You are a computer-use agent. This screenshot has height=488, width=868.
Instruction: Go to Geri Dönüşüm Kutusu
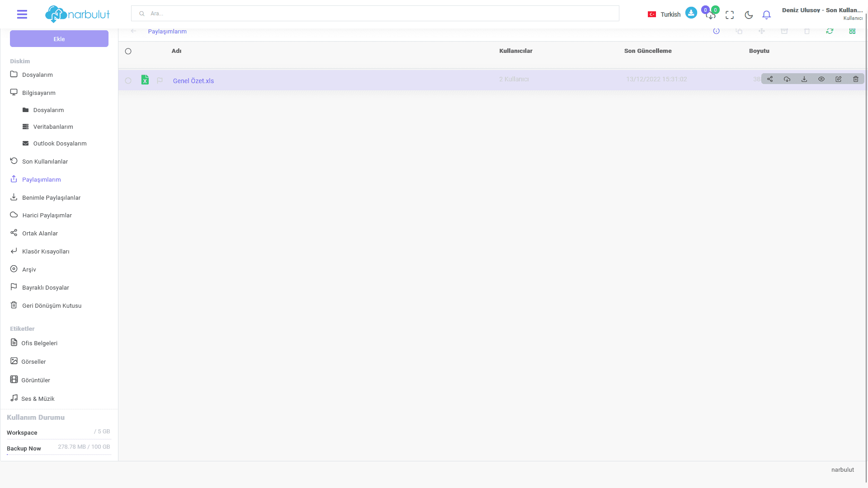click(x=52, y=305)
